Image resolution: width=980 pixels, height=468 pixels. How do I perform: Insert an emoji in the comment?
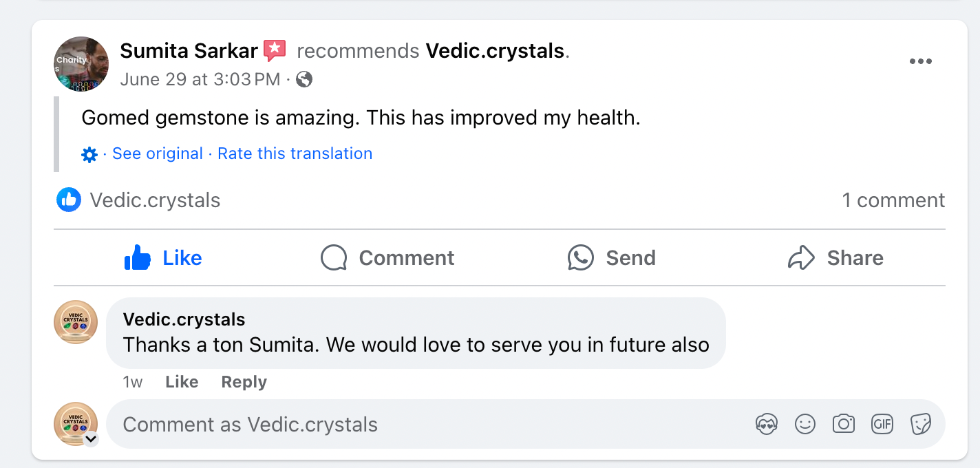coord(805,424)
